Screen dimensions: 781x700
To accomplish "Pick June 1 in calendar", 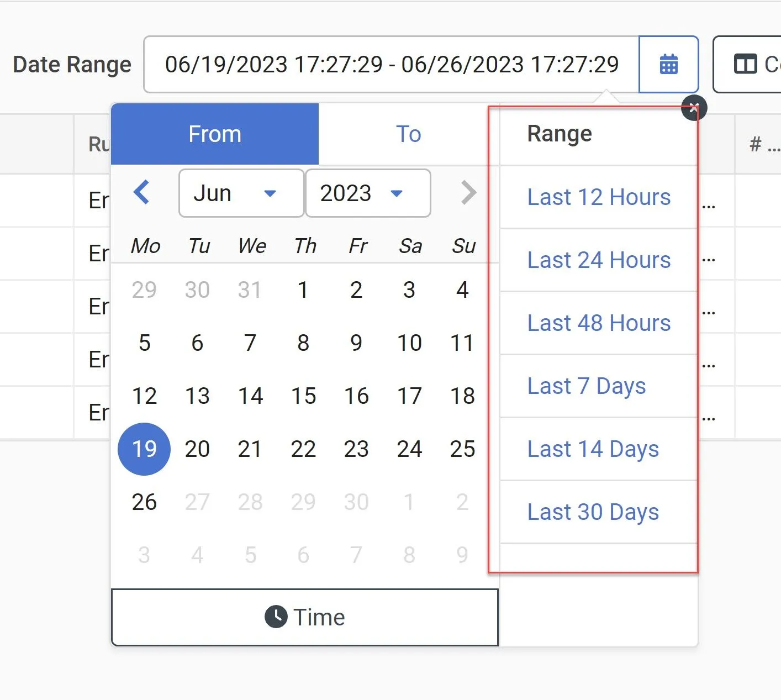I will (x=303, y=290).
